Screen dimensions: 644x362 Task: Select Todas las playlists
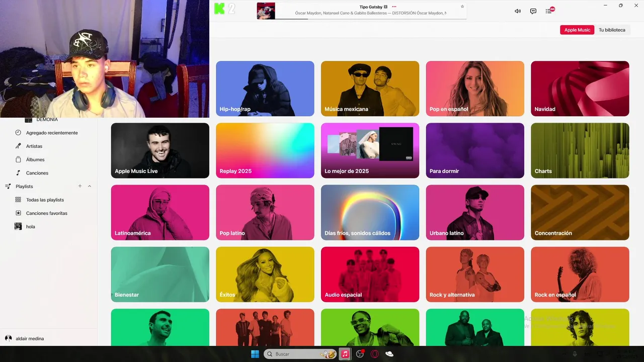(45, 200)
